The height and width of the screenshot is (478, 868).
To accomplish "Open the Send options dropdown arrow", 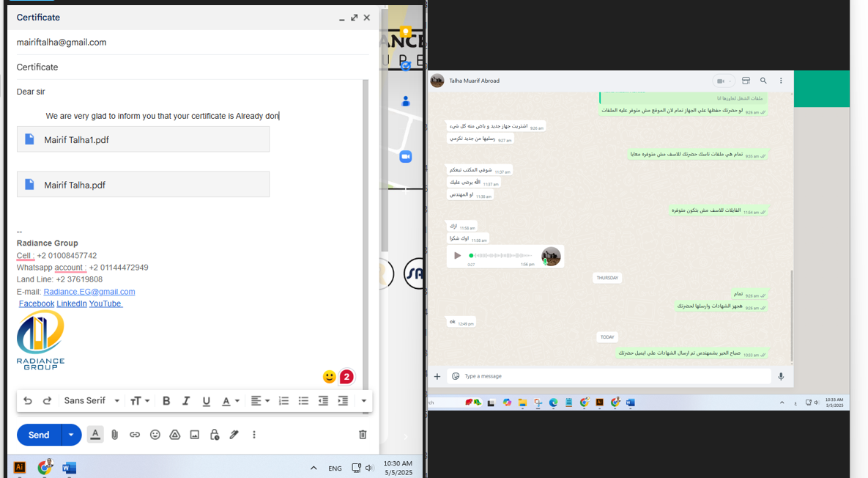I will (x=71, y=435).
